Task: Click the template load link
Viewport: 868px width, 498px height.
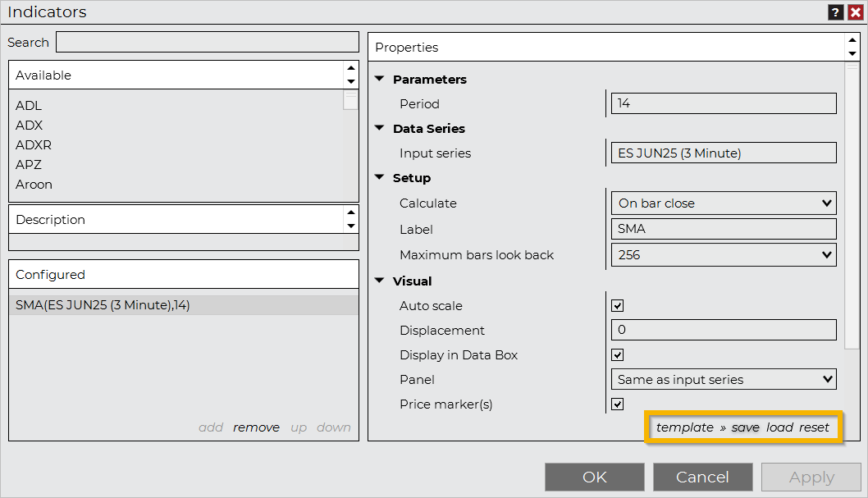Action: point(779,427)
